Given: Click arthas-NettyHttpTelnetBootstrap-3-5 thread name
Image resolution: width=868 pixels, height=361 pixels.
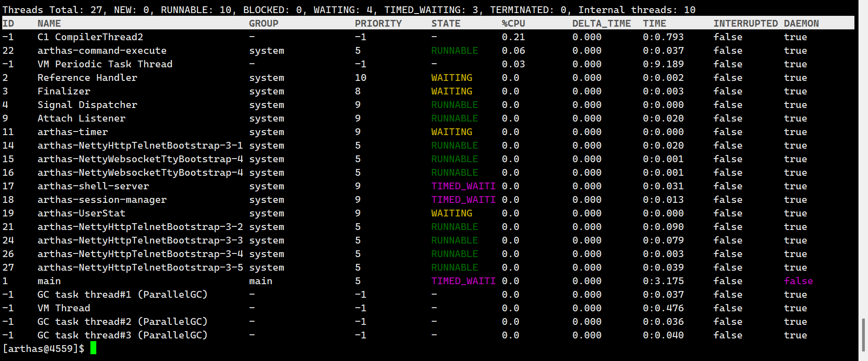Looking at the screenshot, I should point(140,267).
